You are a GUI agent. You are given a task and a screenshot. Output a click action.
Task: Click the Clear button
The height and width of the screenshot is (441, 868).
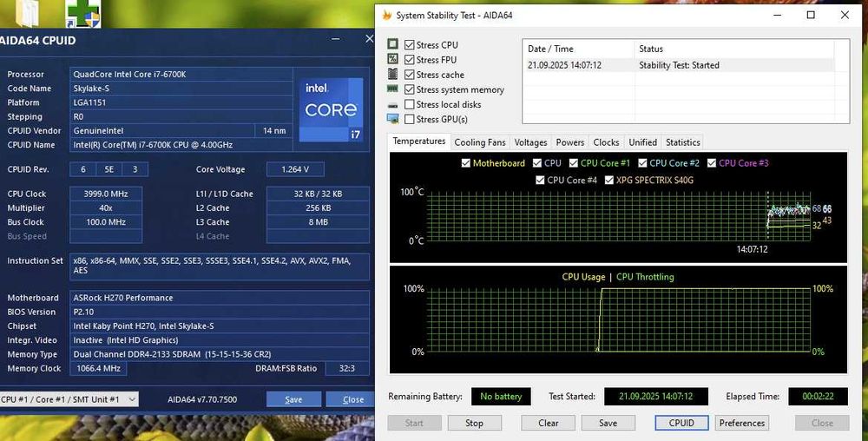point(548,423)
